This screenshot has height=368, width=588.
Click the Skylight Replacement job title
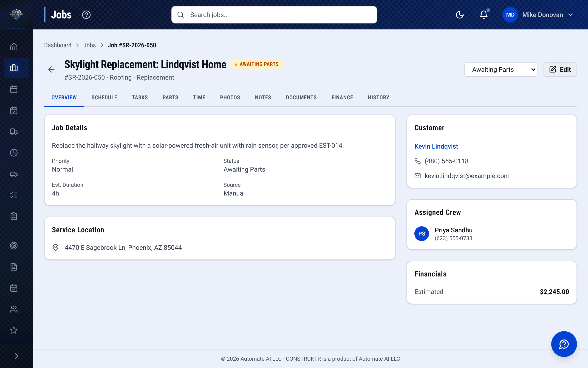click(x=145, y=64)
